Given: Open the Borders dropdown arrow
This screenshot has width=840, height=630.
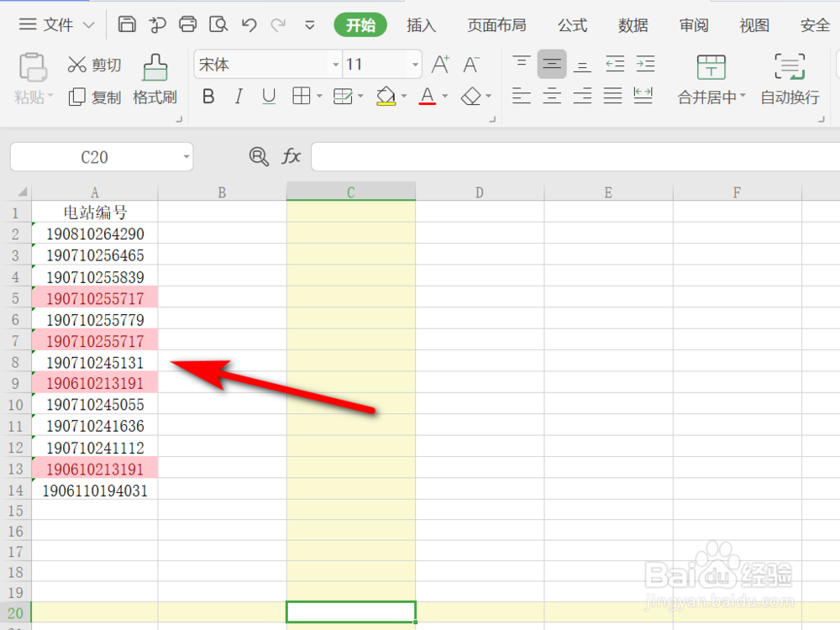Looking at the screenshot, I should [319, 96].
